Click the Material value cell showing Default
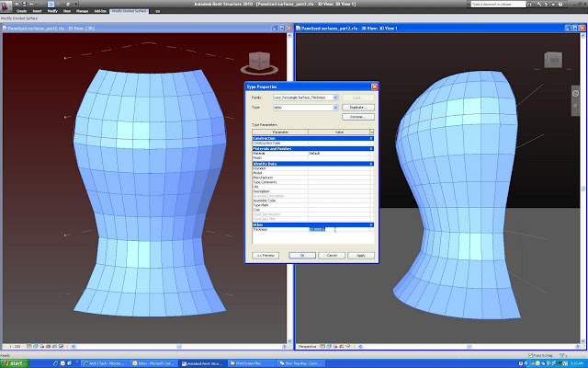 [340, 154]
